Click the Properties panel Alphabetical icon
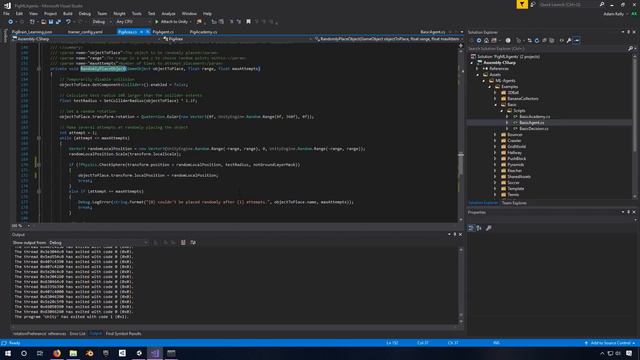Screen dimensions: 640x360 (479, 228)
